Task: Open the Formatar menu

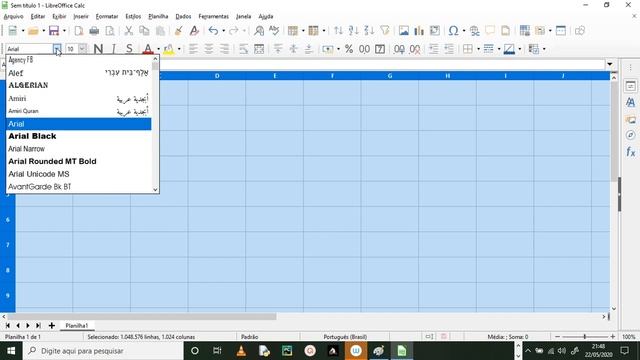Action: click(x=107, y=16)
